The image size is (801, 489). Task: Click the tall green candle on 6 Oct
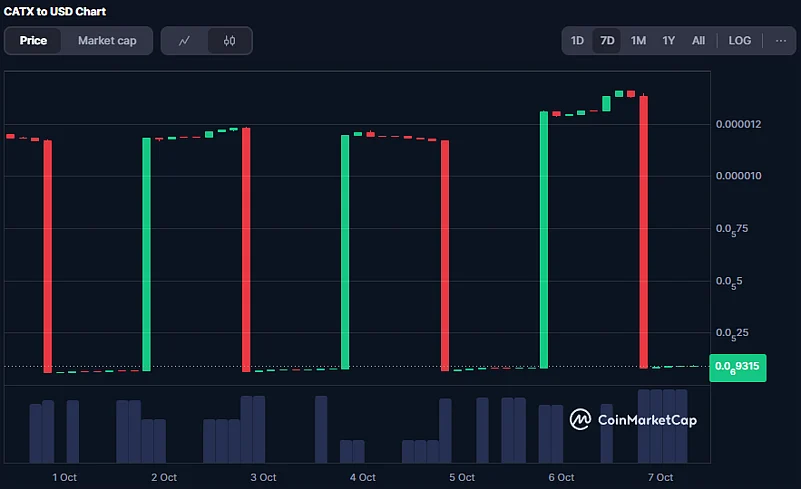tap(544, 240)
